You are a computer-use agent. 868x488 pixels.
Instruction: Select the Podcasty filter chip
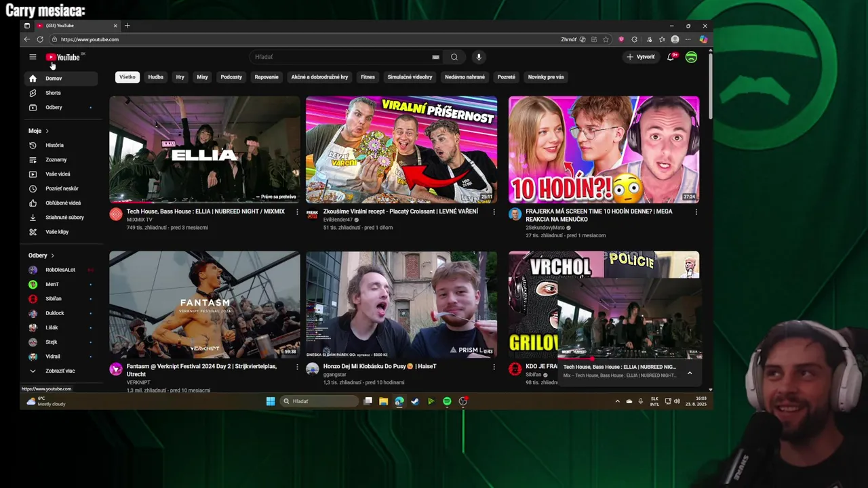[231, 77]
